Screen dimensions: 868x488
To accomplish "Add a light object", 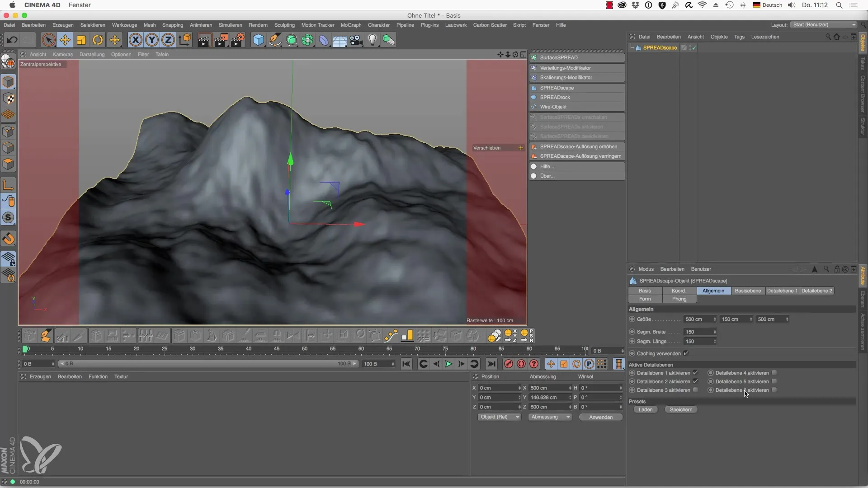I will (x=373, y=40).
